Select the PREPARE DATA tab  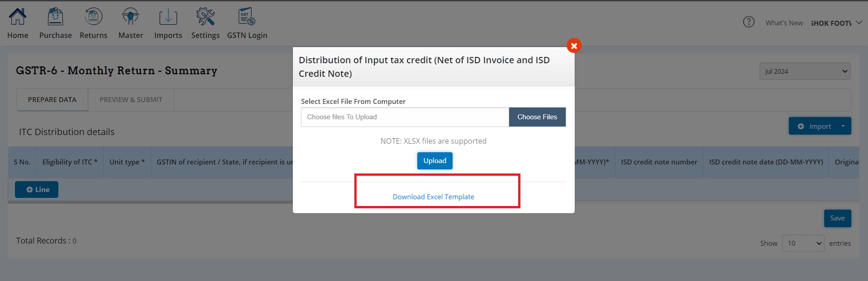coord(52,99)
